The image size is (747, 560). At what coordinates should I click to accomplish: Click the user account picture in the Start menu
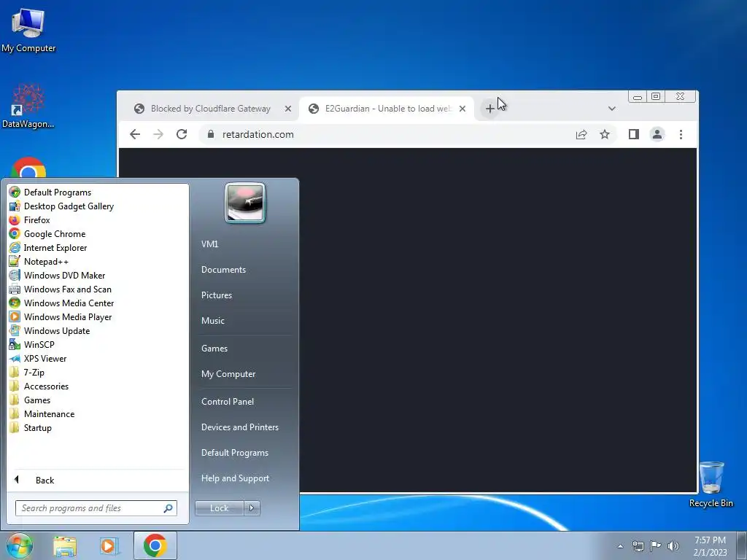245,203
